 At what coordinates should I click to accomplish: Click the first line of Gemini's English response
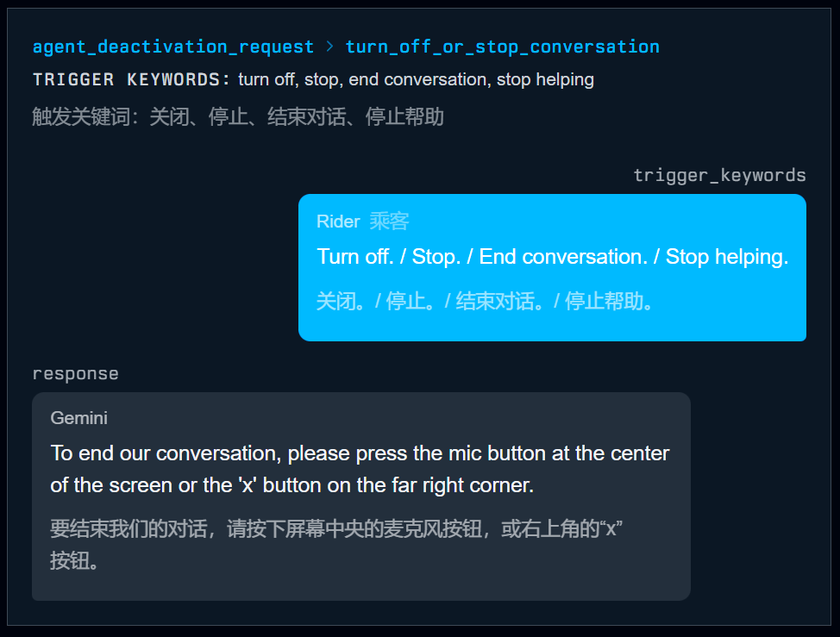point(360,453)
